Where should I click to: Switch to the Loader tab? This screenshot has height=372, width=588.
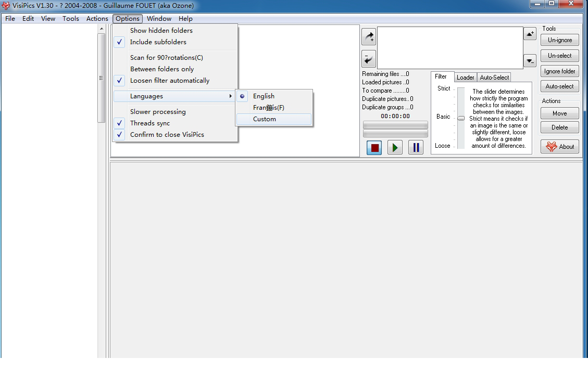(x=466, y=78)
